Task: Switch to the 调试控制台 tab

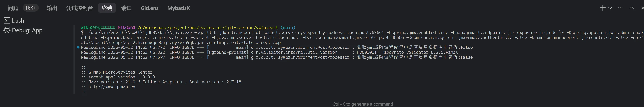Action: click(80, 8)
